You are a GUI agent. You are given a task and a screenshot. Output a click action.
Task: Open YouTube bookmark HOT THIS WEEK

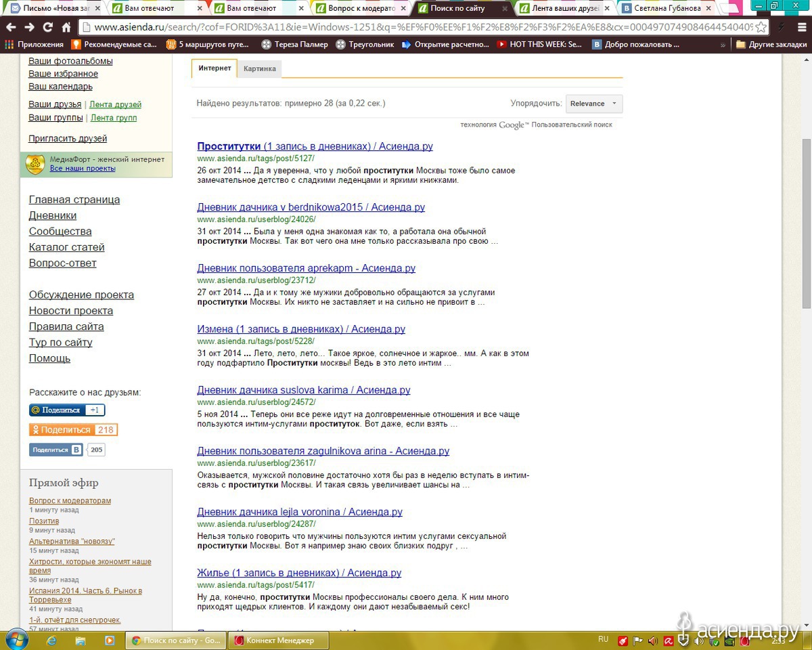tap(539, 44)
